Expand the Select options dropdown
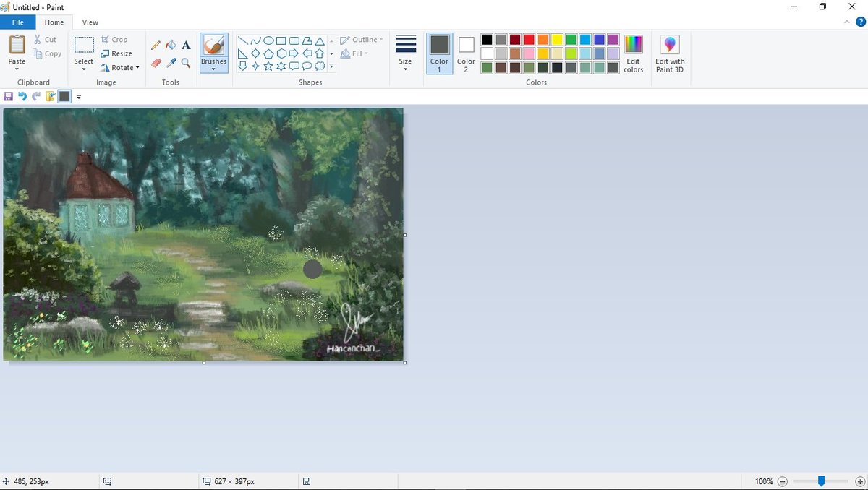 coord(84,69)
